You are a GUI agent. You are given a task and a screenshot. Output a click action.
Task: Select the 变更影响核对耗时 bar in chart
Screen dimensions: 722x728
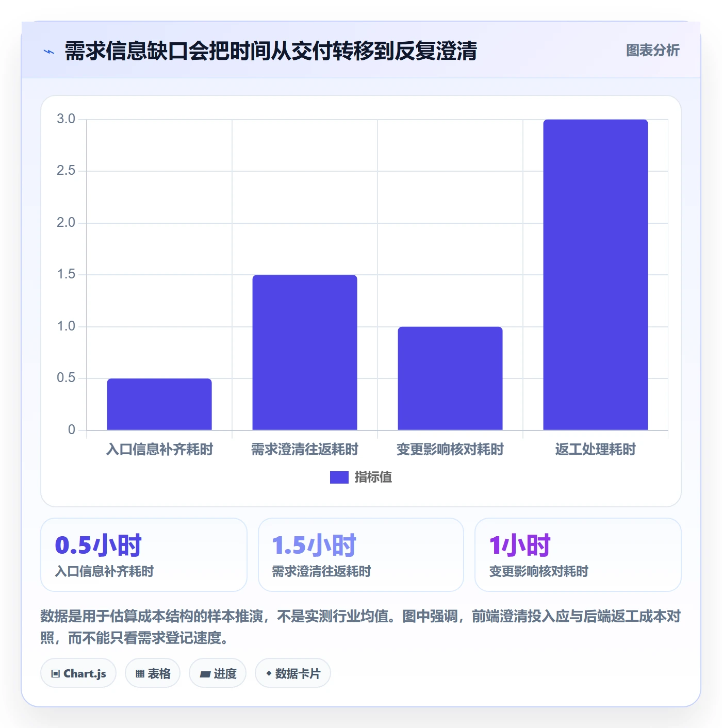(450, 378)
